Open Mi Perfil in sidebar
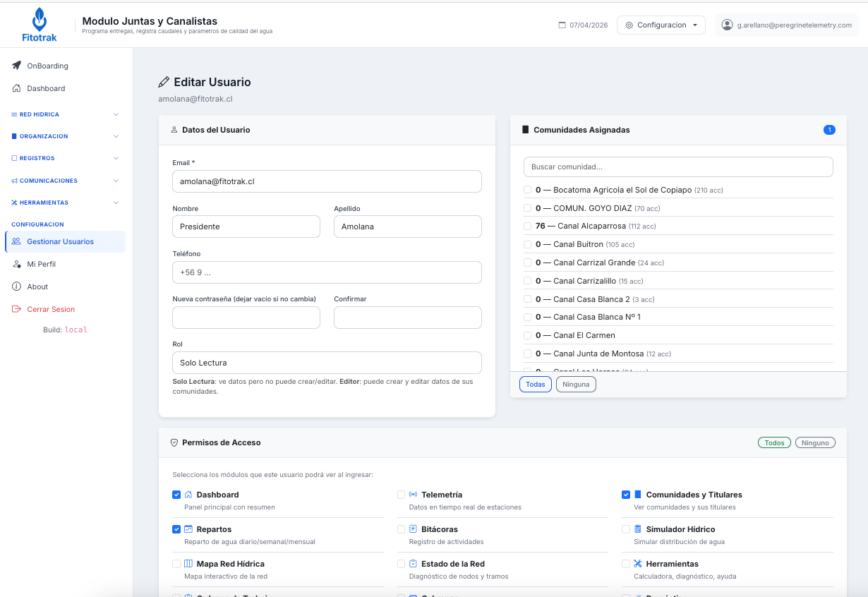 (66, 264)
